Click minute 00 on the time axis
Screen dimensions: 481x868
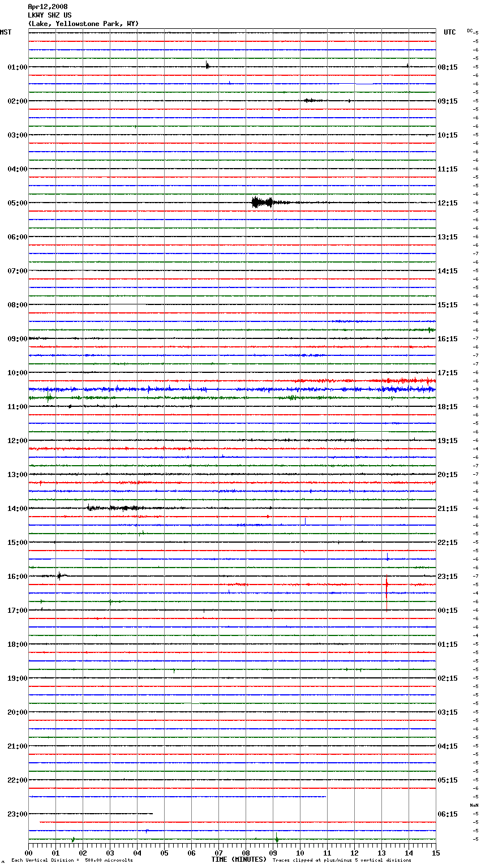pyautogui.click(x=28, y=853)
